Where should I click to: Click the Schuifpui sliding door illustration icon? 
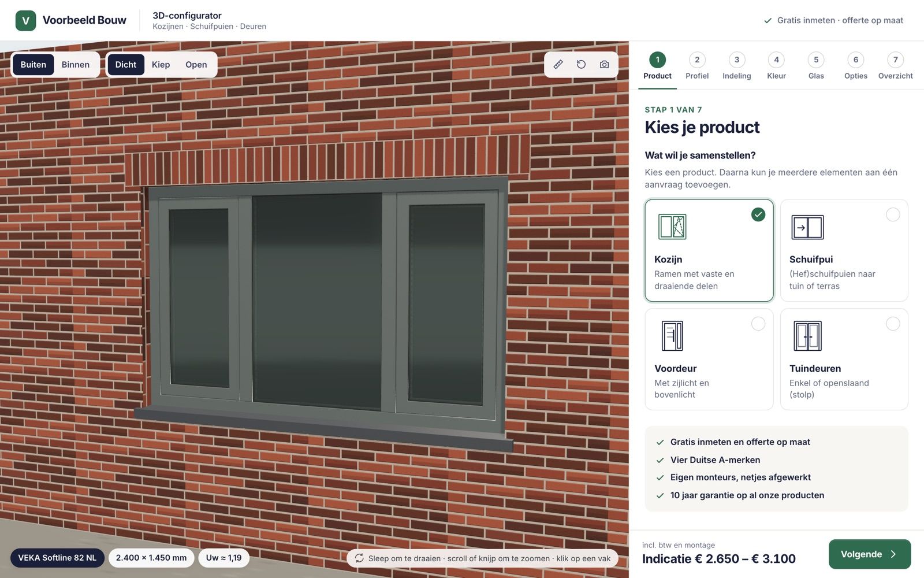pos(807,227)
